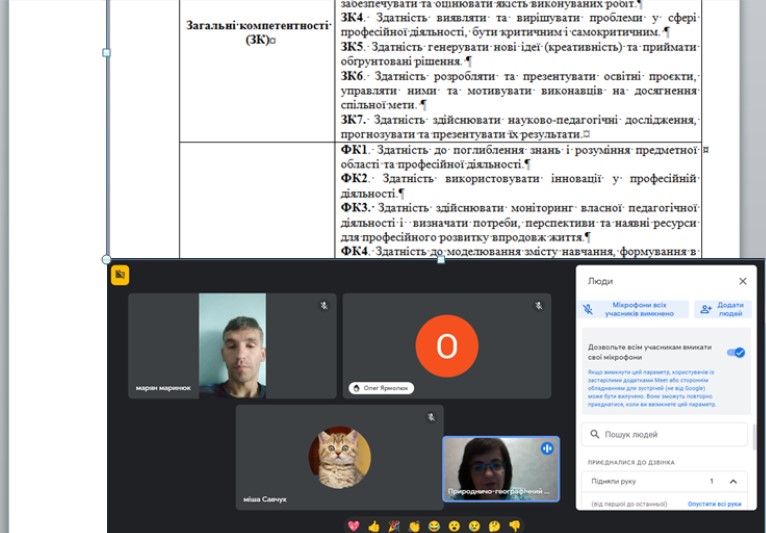Click the Додати людей button
Screen dimensions: 766x533
723,309
